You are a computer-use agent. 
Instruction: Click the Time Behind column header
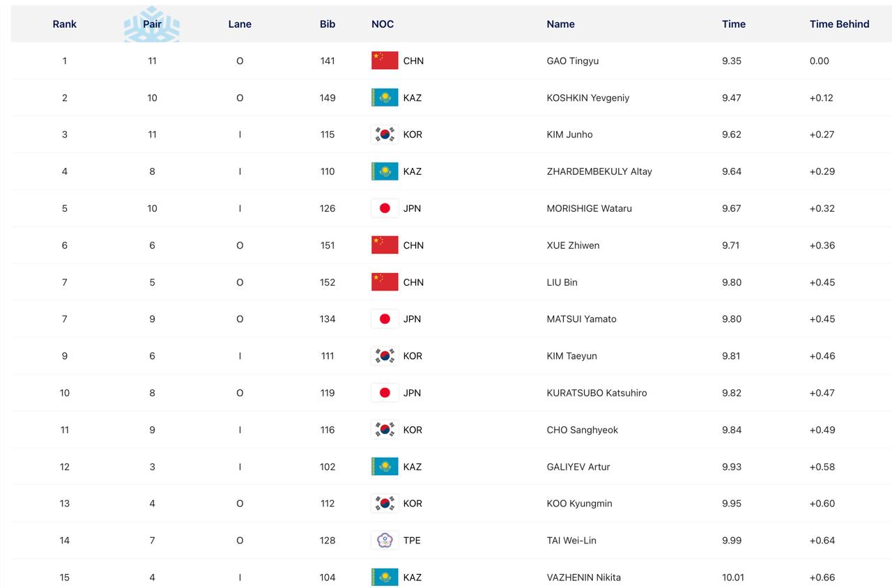839,24
